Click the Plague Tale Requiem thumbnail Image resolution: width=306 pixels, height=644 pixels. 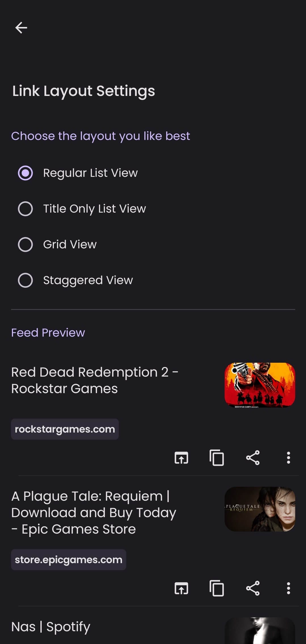[260, 509]
